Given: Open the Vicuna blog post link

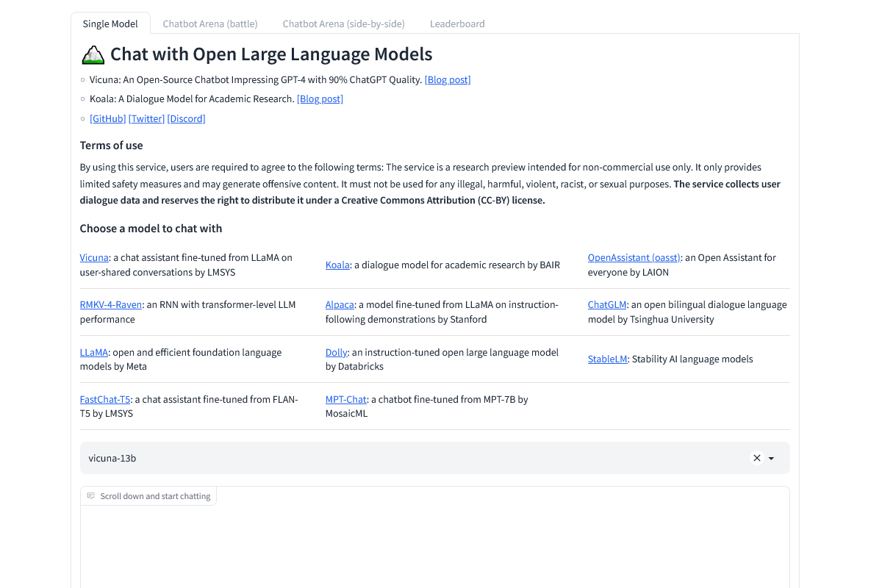Looking at the screenshot, I should (x=448, y=79).
